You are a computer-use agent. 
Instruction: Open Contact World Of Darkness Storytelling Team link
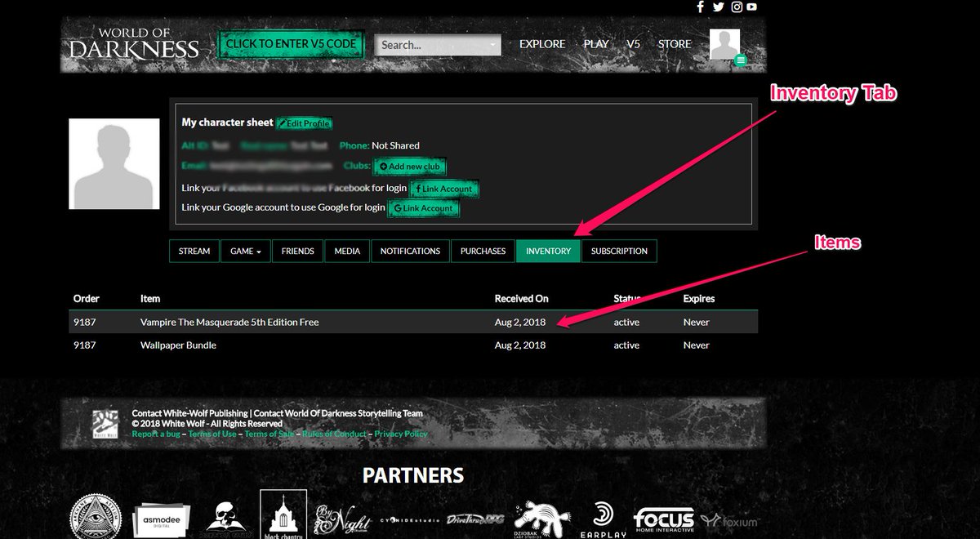tap(338, 414)
